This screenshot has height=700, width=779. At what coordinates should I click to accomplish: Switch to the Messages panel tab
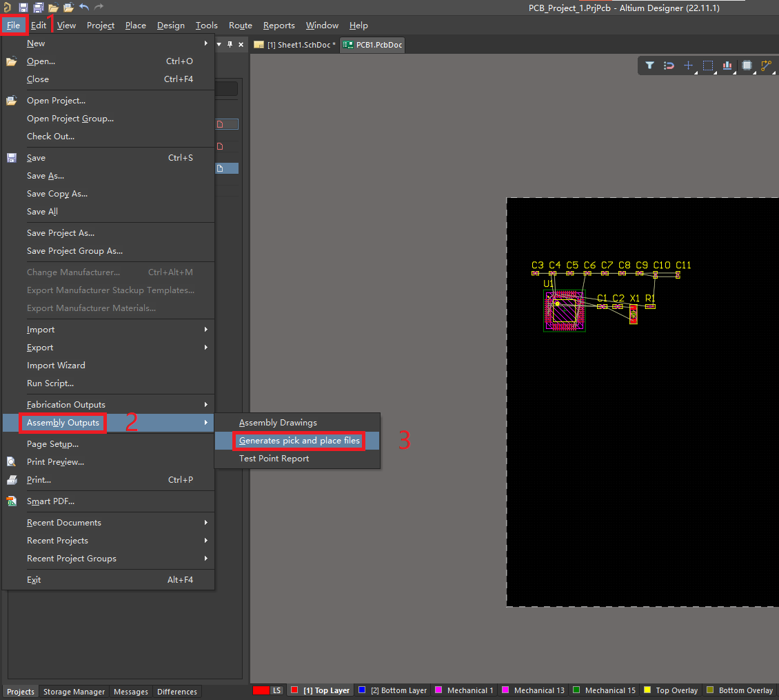131,692
